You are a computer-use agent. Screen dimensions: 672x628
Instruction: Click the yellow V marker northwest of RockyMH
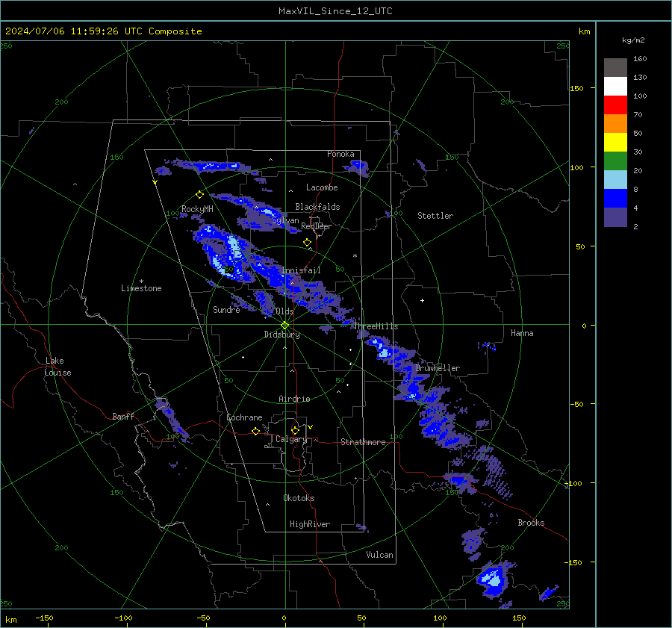pyautogui.click(x=155, y=182)
